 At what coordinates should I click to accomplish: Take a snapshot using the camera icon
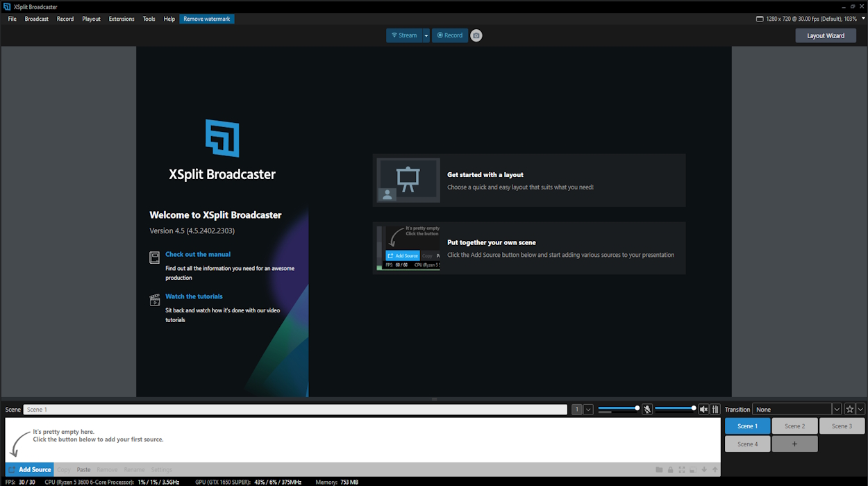[x=476, y=35]
